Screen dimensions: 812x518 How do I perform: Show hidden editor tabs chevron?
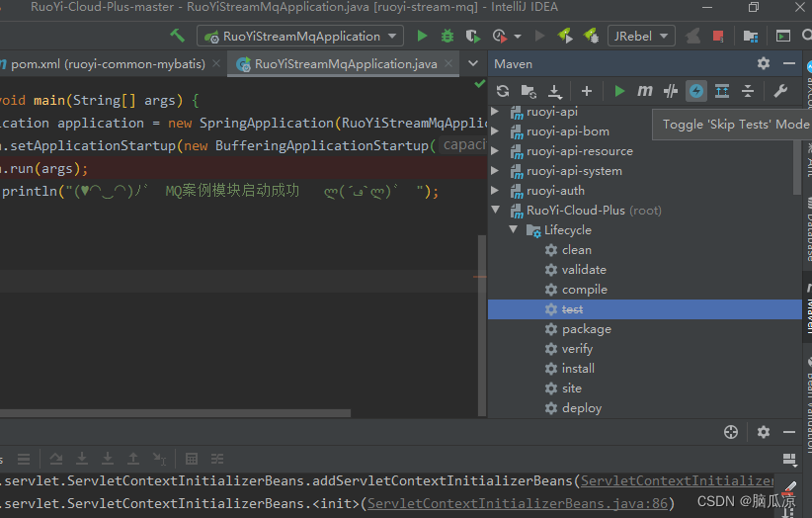(x=473, y=63)
